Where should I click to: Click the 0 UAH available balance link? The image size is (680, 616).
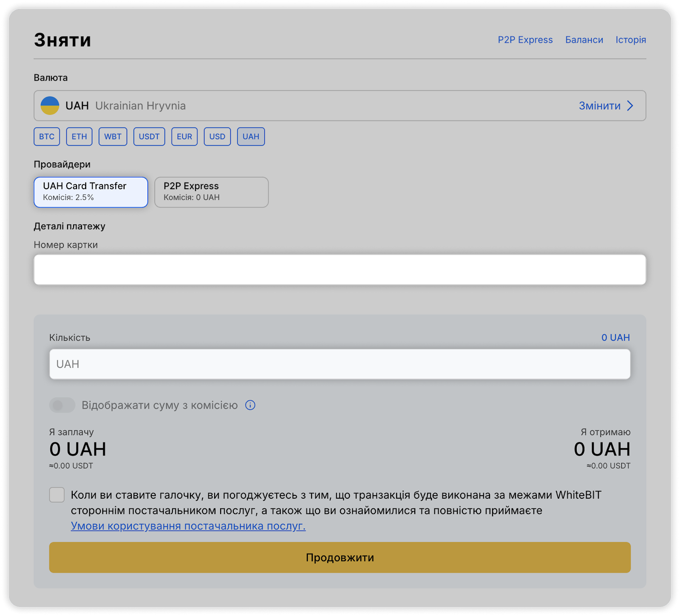pyautogui.click(x=615, y=338)
